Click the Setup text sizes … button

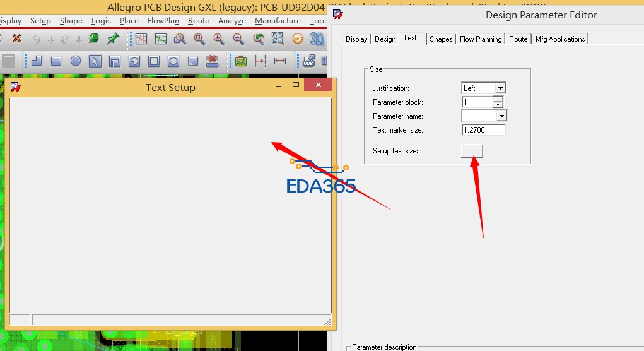click(x=472, y=151)
